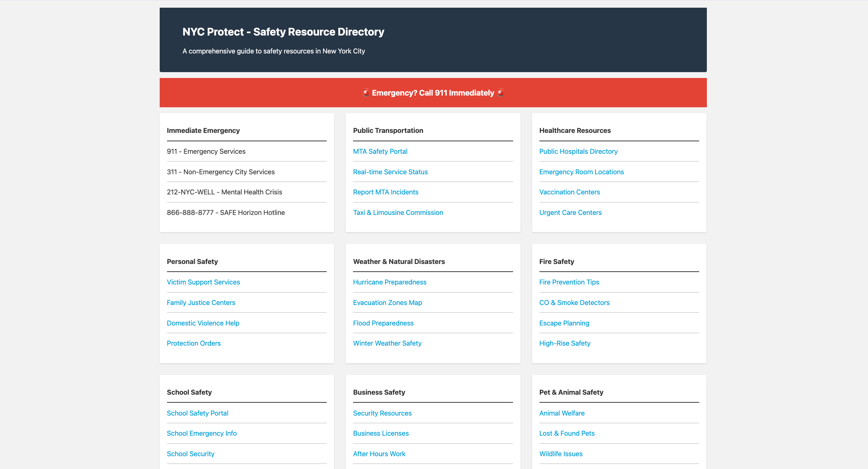This screenshot has width=868, height=469.
Task: Visit Taxi & Limousine Commission link
Action: [398, 212]
